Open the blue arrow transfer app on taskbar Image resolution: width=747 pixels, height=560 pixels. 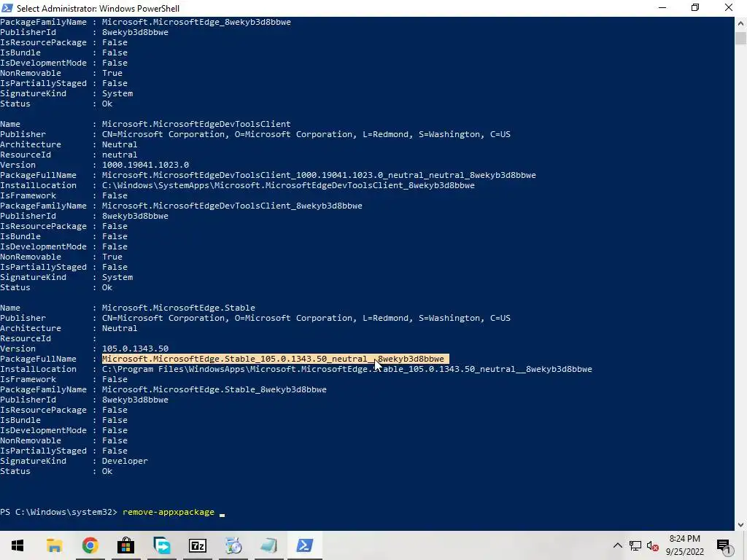coord(161,545)
